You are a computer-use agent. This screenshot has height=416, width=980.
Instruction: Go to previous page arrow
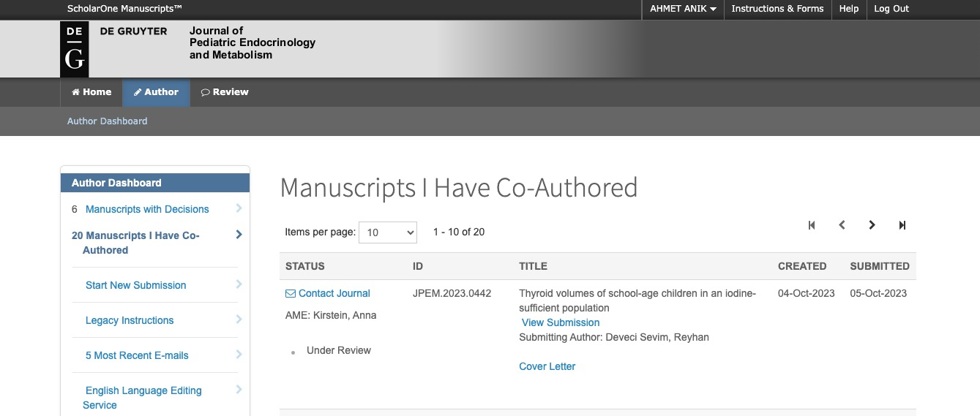[842, 225]
